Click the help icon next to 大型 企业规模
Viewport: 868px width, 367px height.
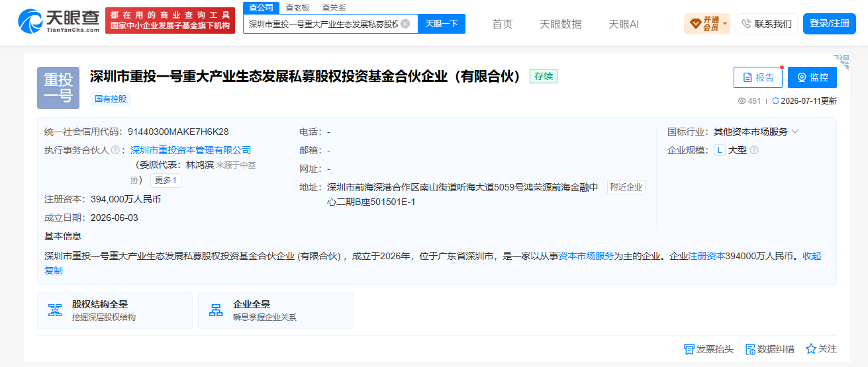(x=754, y=150)
